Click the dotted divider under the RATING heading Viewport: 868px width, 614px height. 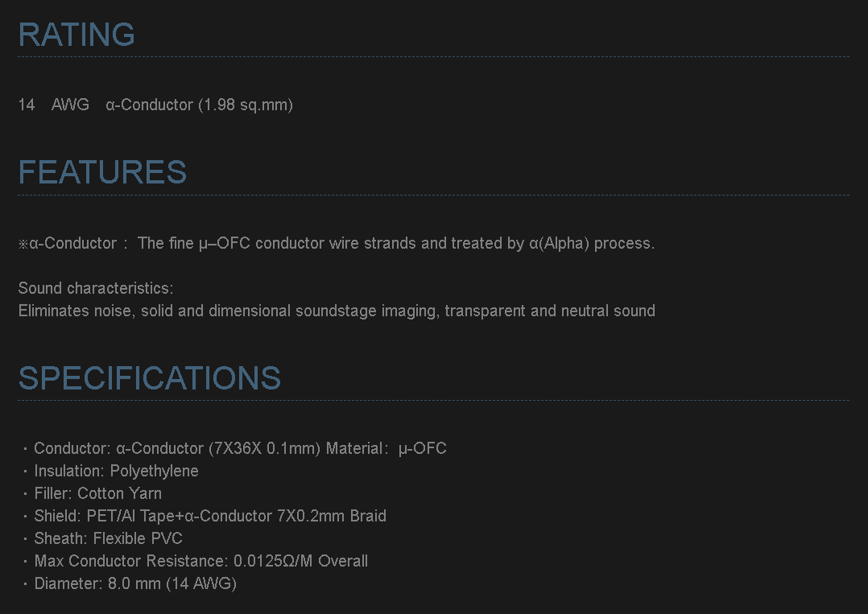pos(433,57)
